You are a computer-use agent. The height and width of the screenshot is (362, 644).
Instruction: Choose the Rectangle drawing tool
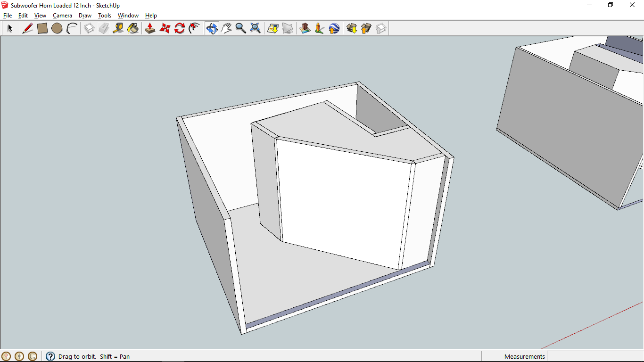tap(42, 28)
